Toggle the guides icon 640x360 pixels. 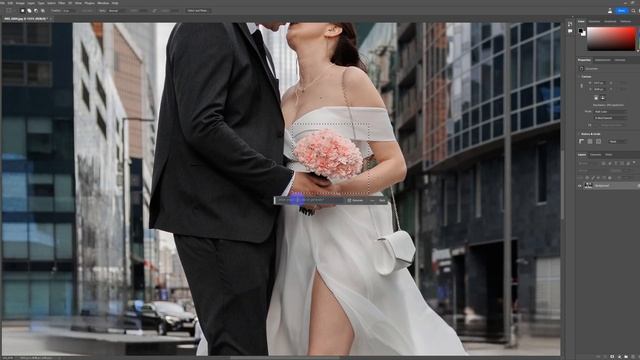tap(598, 142)
